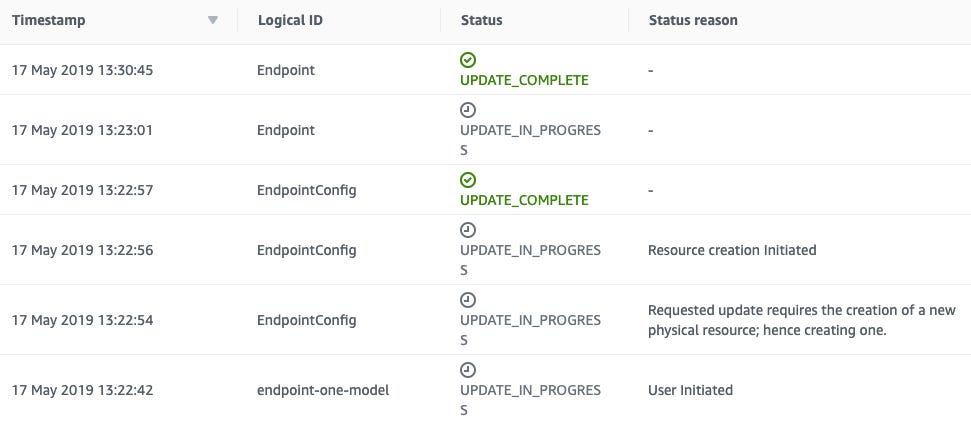Click the Status reason column header

(693, 20)
